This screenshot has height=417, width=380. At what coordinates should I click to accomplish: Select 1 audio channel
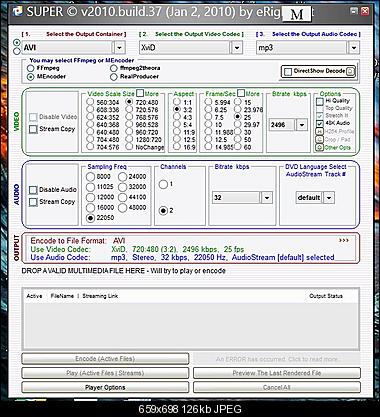[x=163, y=184]
